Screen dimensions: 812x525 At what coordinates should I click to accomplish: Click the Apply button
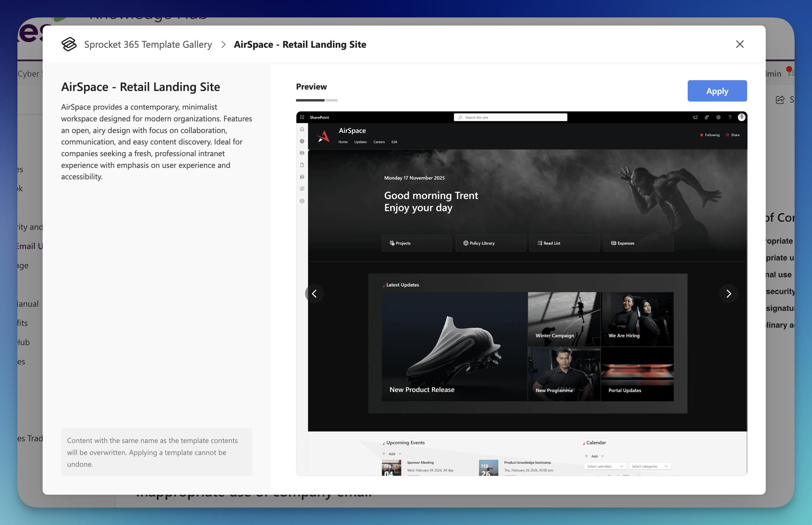coord(717,91)
